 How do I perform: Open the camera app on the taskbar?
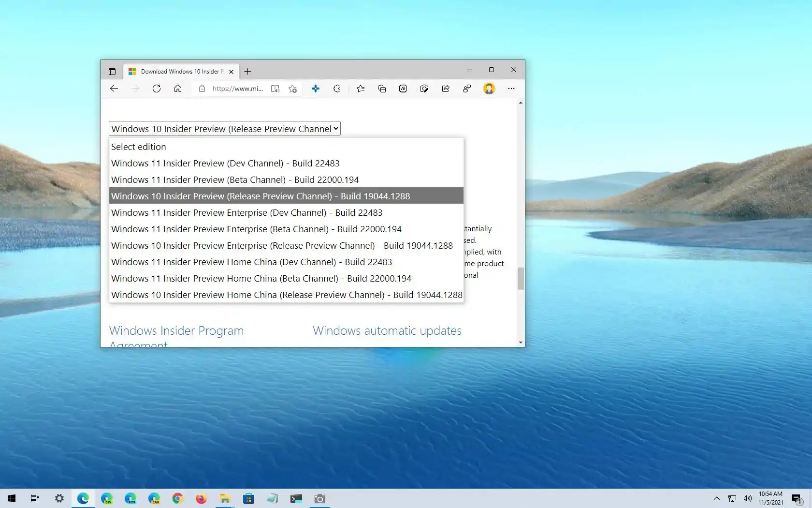(319, 498)
